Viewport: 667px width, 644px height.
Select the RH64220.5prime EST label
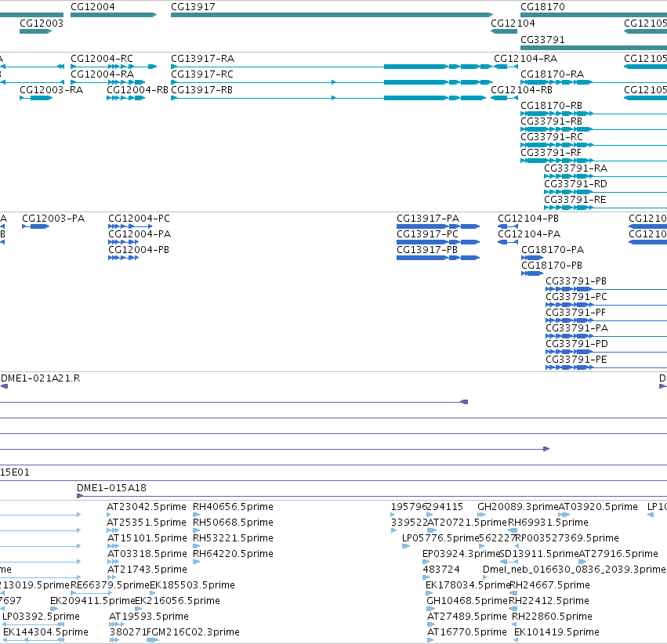[233, 553]
